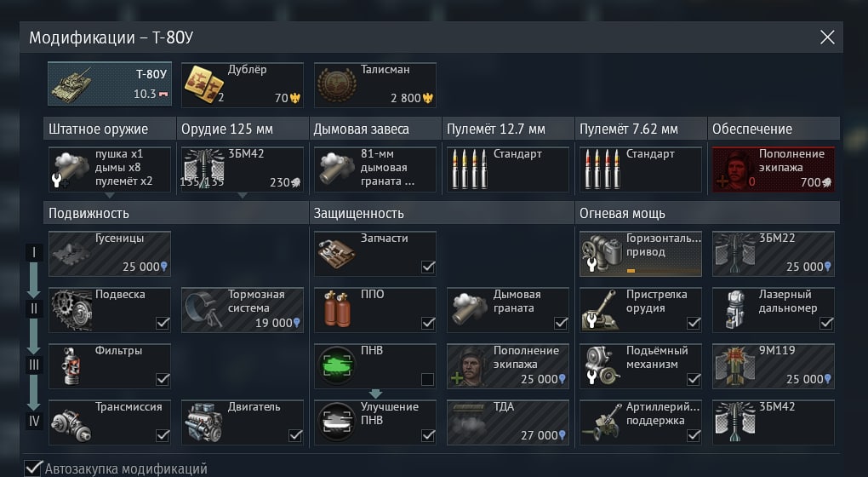Toggle the Автозакупка модификаций checkbox

(x=33, y=468)
